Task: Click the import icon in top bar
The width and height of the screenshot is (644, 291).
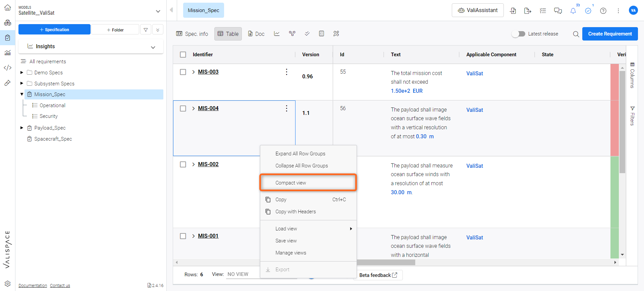Action: tap(513, 11)
